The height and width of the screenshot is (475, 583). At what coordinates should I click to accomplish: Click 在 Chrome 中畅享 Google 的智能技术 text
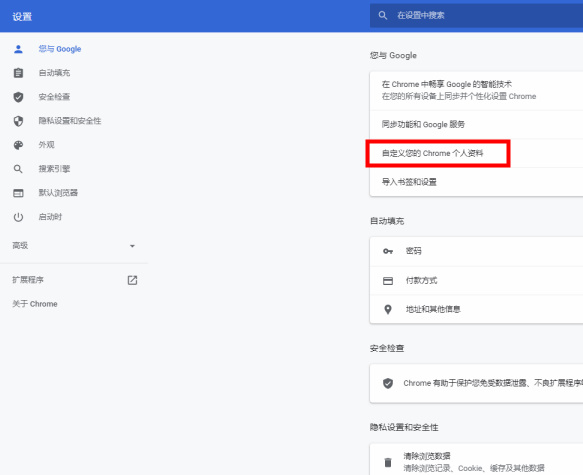coord(447,84)
